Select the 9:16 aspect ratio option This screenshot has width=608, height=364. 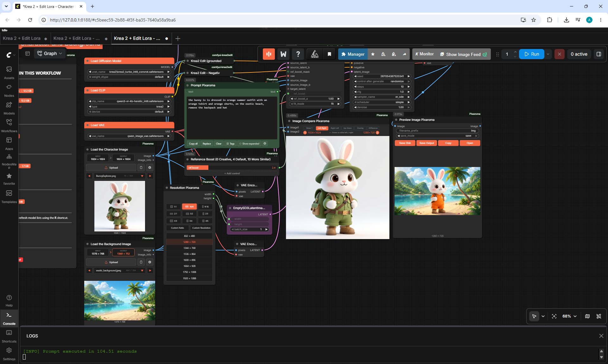point(205,207)
